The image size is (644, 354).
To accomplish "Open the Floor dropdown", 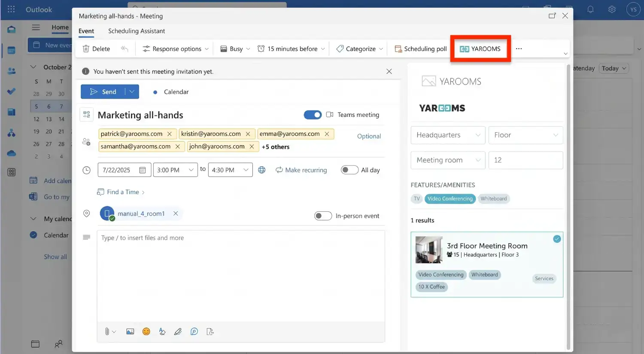I will [526, 135].
